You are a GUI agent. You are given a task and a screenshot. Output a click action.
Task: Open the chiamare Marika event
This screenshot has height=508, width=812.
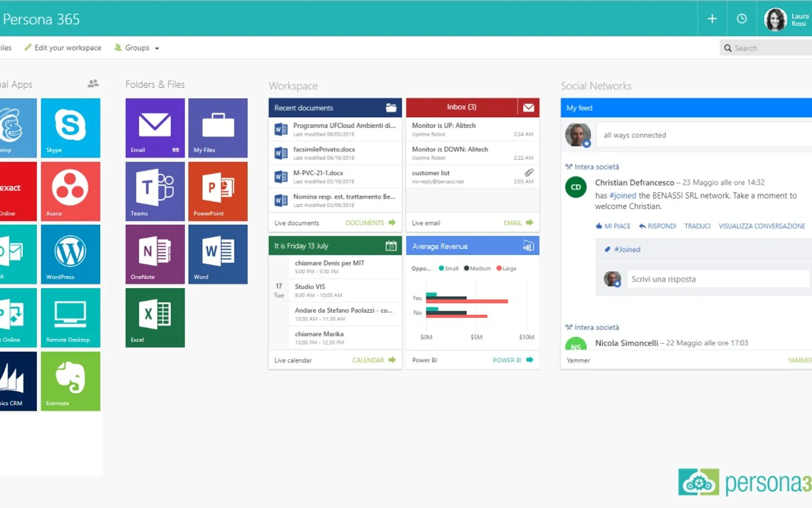345,338
